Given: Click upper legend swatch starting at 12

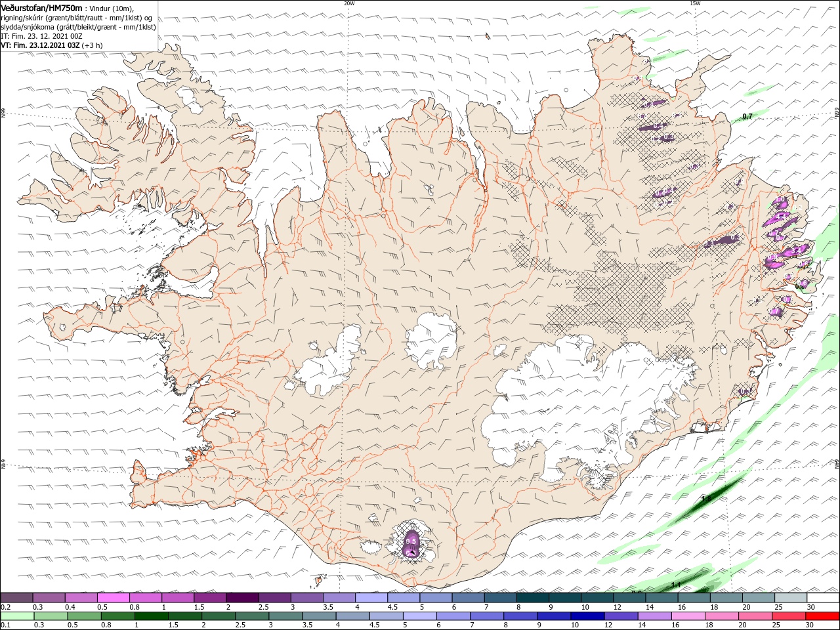Looking at the screenshot, I should click(x=629, y=597).
